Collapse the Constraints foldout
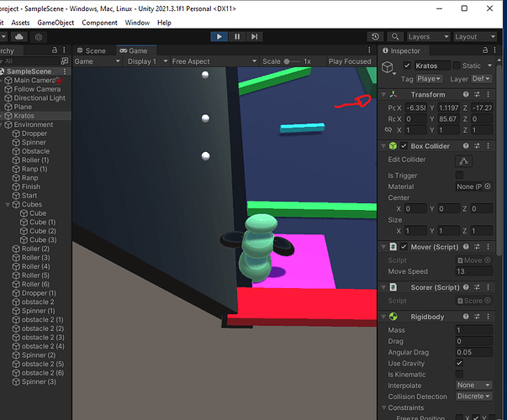 click(x=384, y=407)
